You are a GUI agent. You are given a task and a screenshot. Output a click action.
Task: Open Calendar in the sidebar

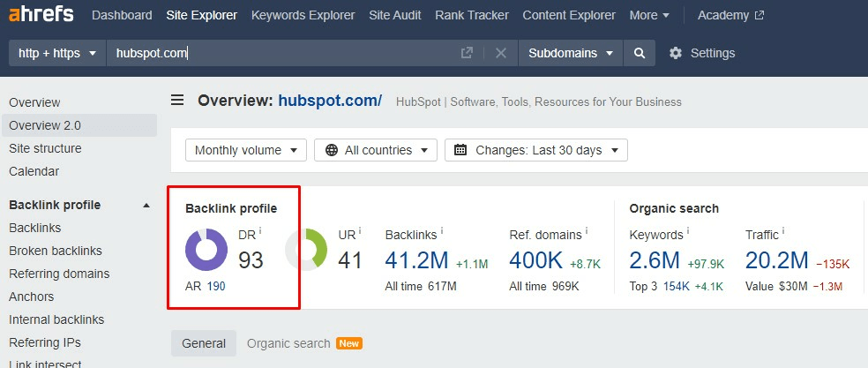34,171
